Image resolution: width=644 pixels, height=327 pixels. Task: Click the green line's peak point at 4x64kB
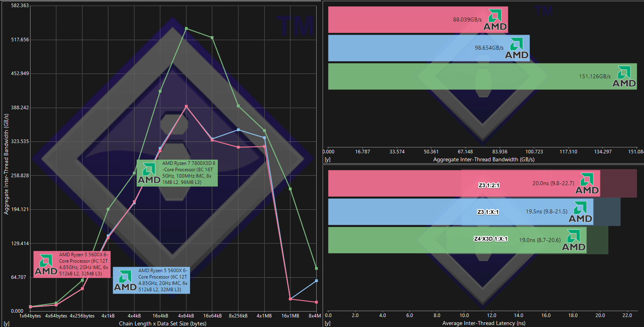[186, 29]
